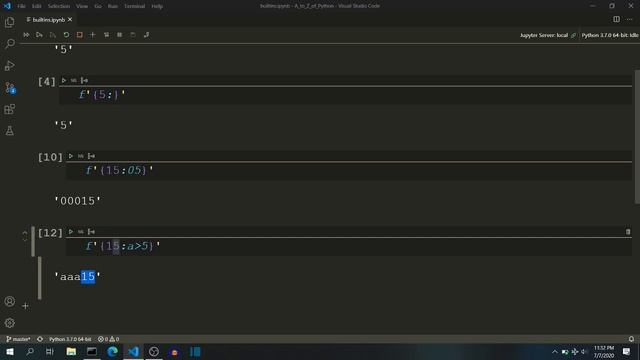640x360 pixels.
Task: Open the File menu
Action: click(x=21, y=6)
